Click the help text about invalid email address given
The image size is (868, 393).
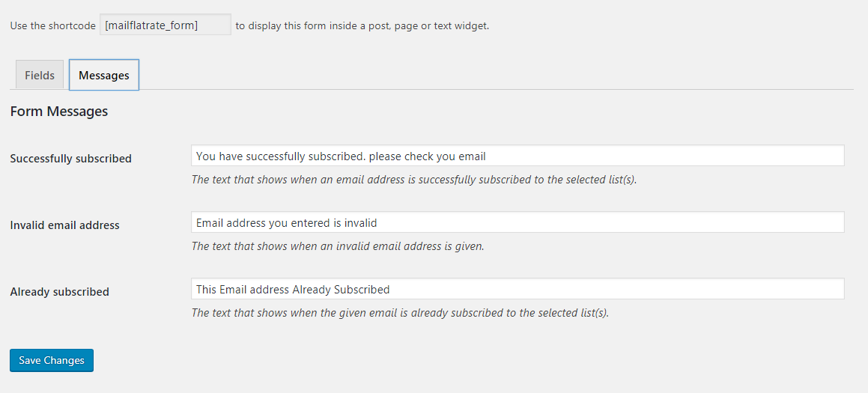click(338, 246)
